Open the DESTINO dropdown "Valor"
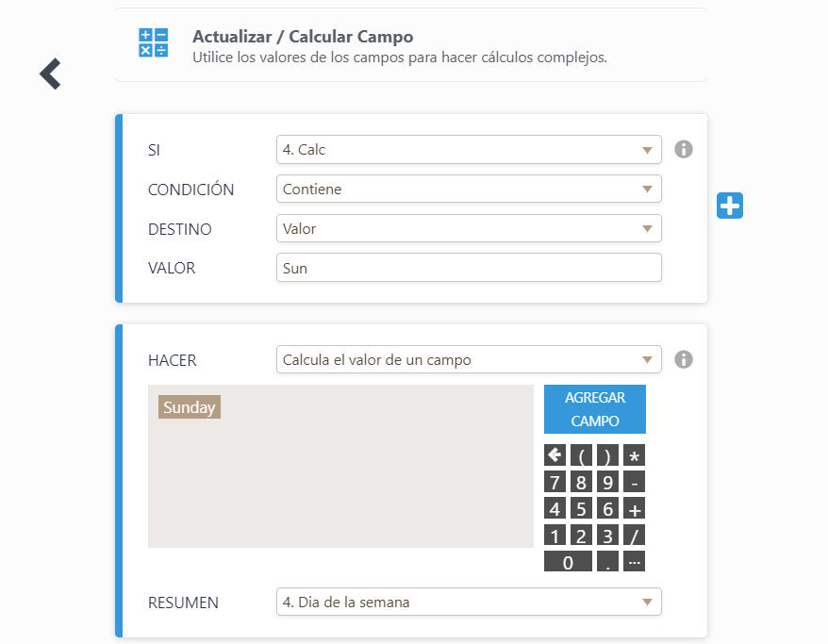 tap(469, 228)
